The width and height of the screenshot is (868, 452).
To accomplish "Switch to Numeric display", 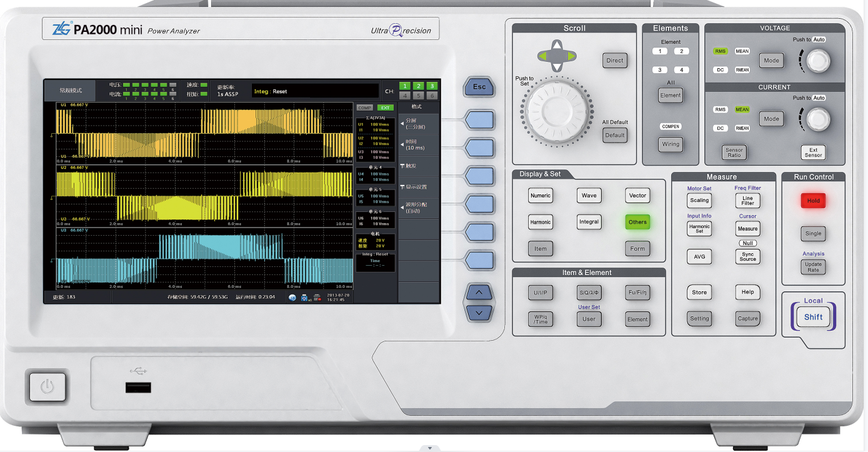I will (540, 196).
